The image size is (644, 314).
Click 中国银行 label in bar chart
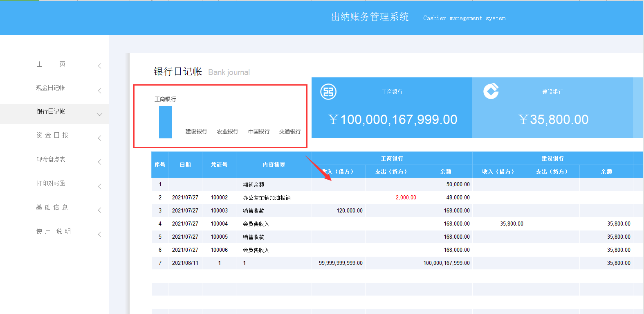click(259, 132)
